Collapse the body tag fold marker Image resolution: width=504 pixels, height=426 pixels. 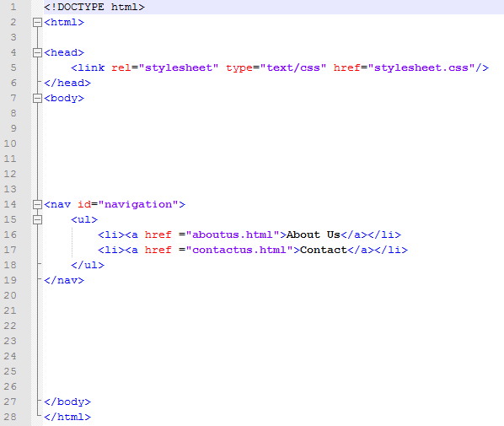37,98
